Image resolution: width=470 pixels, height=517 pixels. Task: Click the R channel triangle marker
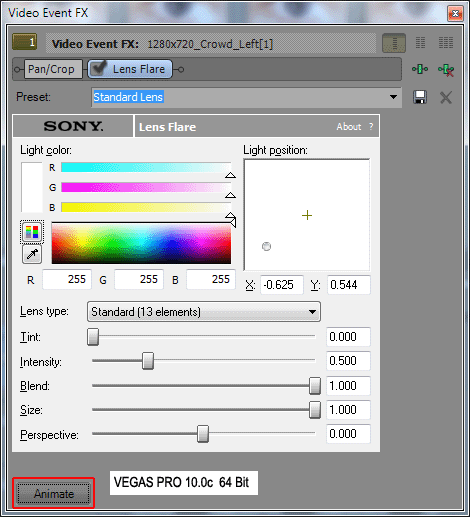click(x=230, y=175)
